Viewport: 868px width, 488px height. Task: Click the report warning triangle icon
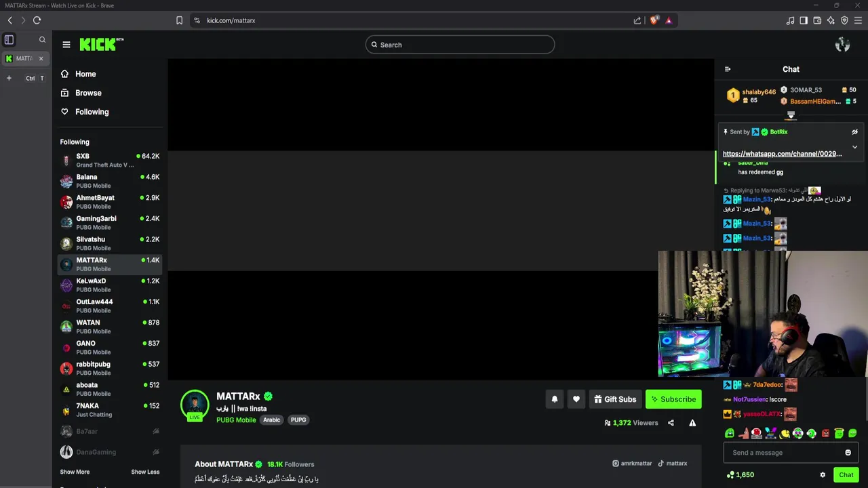(x=692, y=423)
